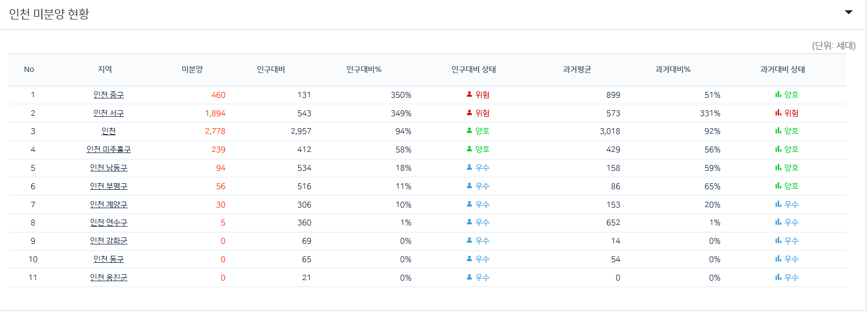This screenshot has width=868, height=312.
Task: Click the 미분양 value 1,894
Action: pos(215,114)
